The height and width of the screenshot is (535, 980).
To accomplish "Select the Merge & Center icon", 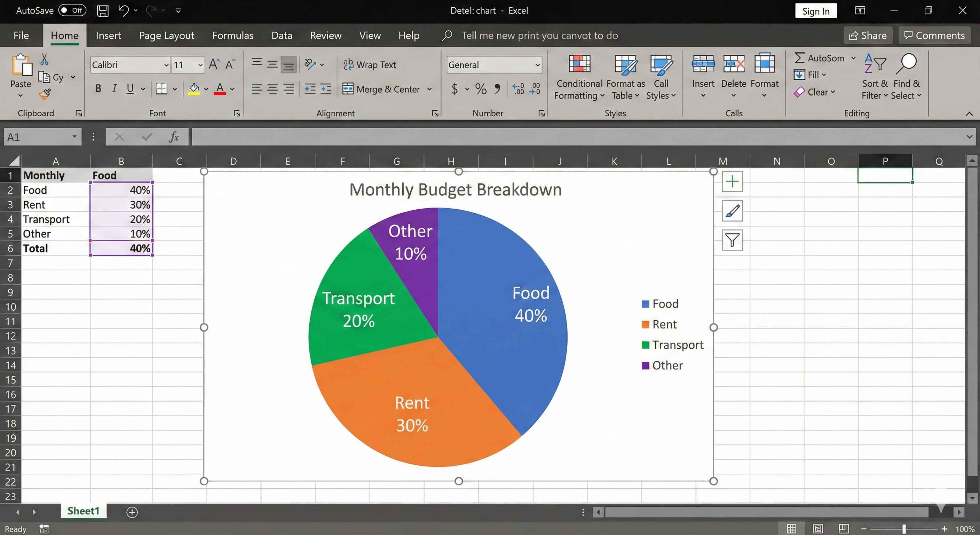I will (348, 89).
